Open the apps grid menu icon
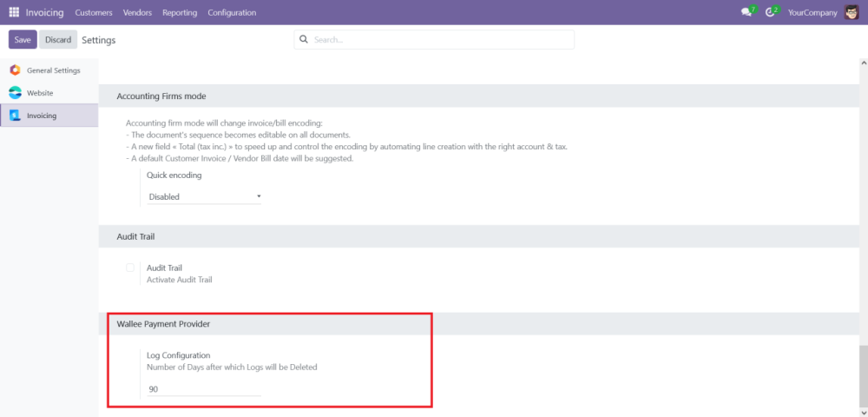The height and width of the screenshot is (417, 868). [x=14, y=12]
